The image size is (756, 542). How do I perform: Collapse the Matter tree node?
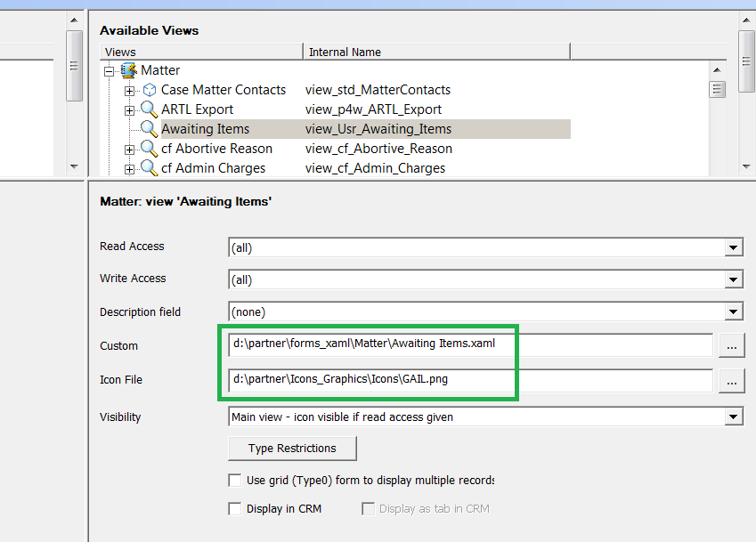click(110, 72)
